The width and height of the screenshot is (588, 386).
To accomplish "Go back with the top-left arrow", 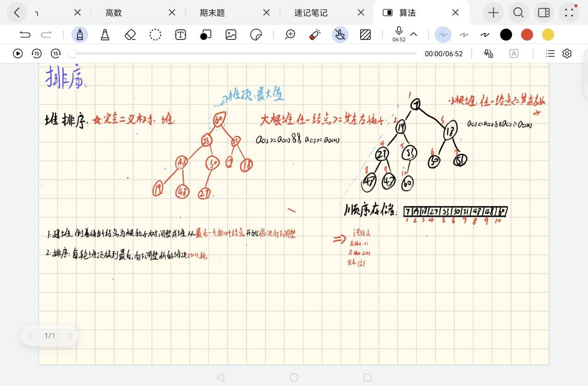I will tap(17, 12).
